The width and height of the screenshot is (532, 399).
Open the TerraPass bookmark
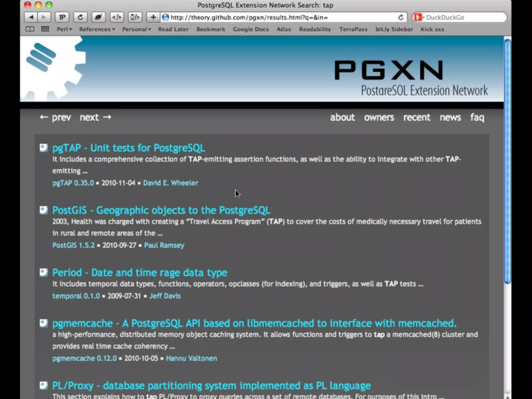tap(353, 29)
